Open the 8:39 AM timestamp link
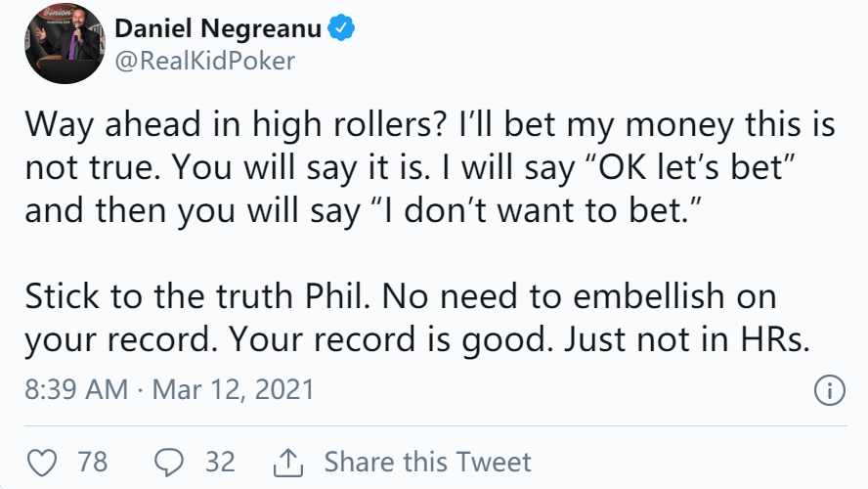 pyautogui.click(x=76, y=389)
